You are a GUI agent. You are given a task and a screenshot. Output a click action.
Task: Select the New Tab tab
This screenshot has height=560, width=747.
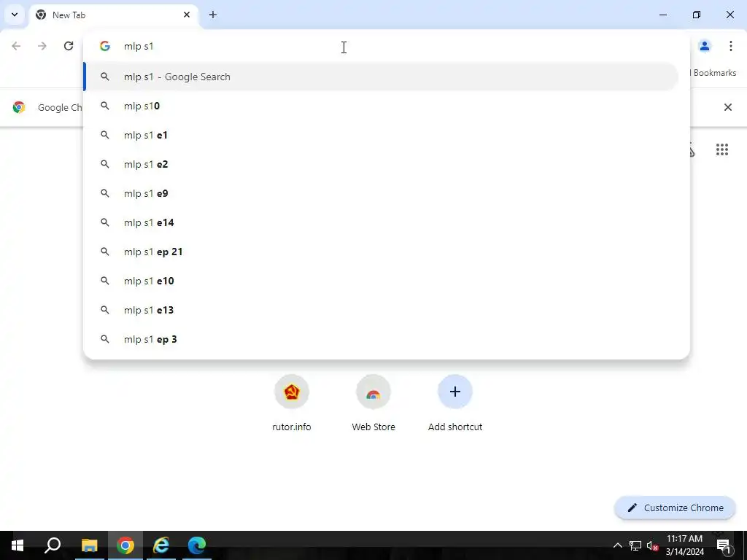[x=115, y=15]
